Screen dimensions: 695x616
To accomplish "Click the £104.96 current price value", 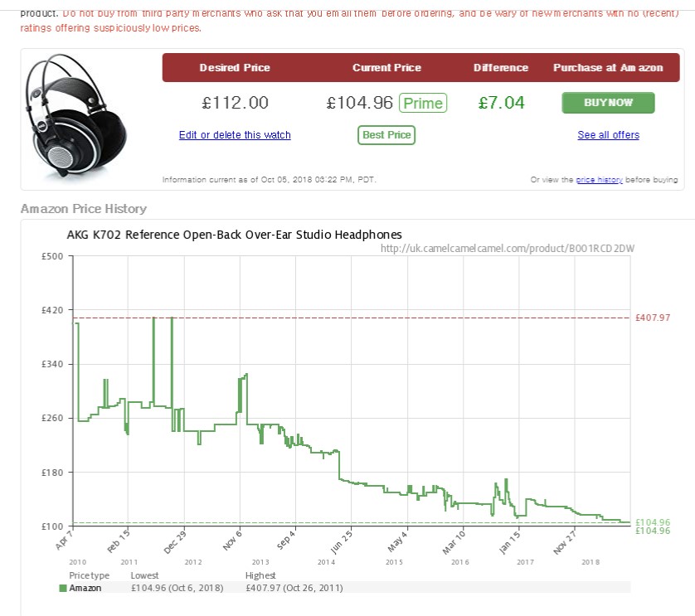I will point(359,103).
